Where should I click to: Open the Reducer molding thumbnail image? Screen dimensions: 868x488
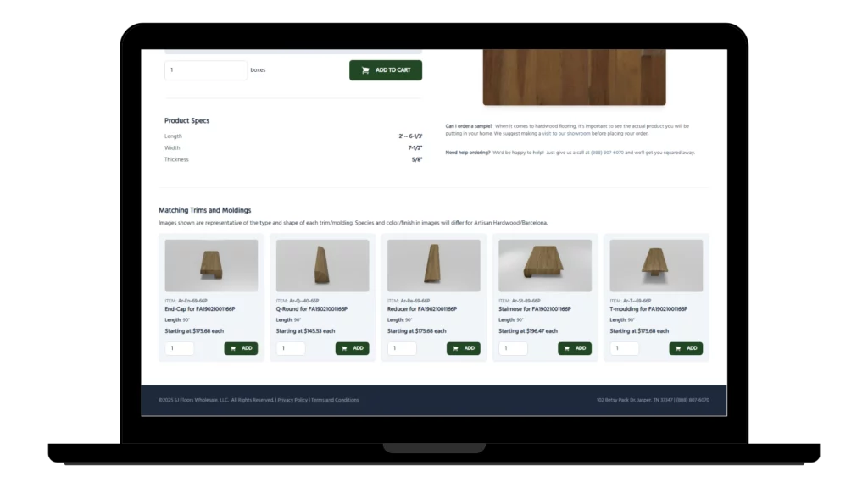point(433,265)
